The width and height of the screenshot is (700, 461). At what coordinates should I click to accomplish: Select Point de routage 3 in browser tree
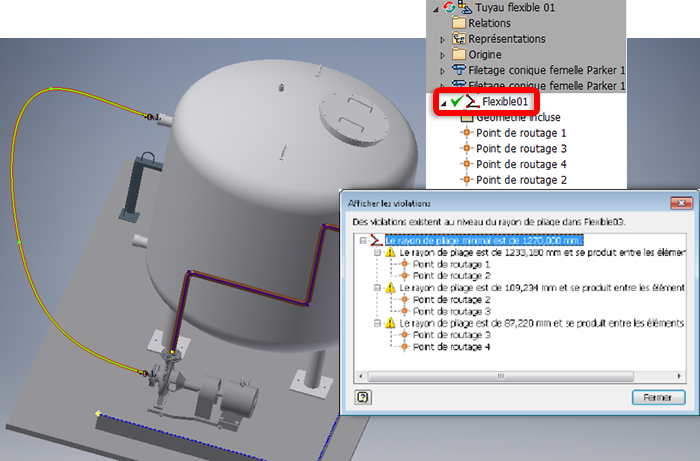tap(521, 149)
